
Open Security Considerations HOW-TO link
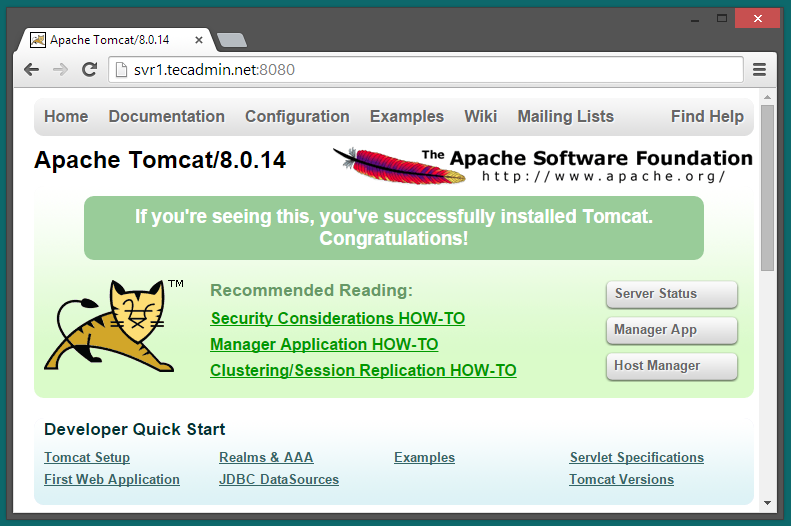[x=337, y=318]
